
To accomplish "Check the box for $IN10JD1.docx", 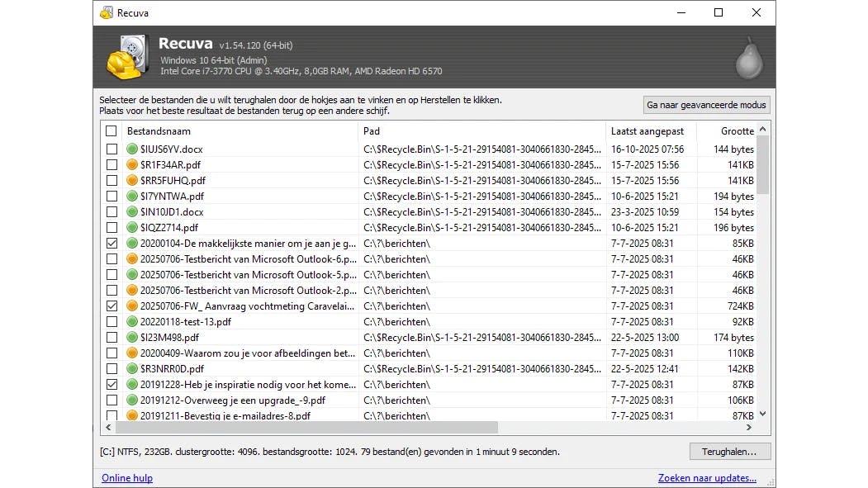I will pyautogui.click(x=111, y=212).
